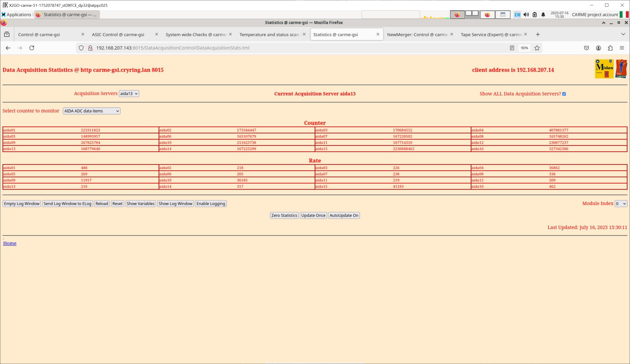This screenshot has height=364, width=630.
Task: Follow the Home link
Action: click(x=10, y=243)
